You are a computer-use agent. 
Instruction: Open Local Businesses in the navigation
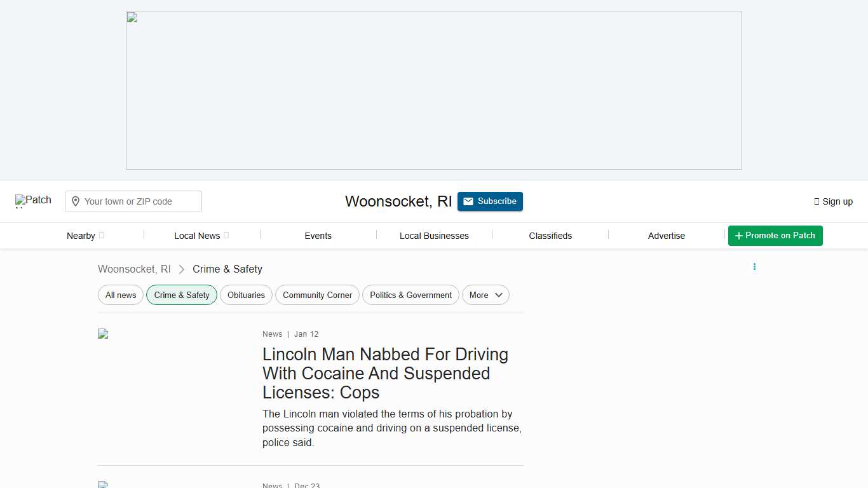(434, 236)
